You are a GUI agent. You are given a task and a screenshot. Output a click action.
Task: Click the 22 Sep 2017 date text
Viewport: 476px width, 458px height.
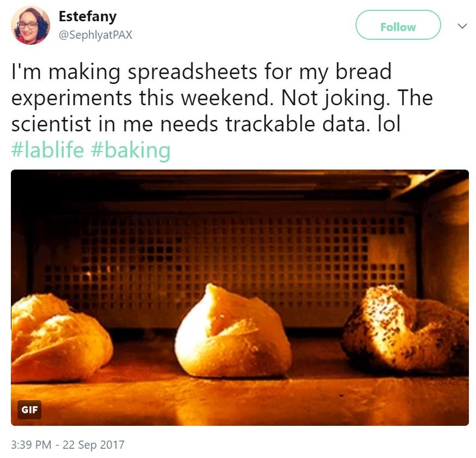[94, 445]
